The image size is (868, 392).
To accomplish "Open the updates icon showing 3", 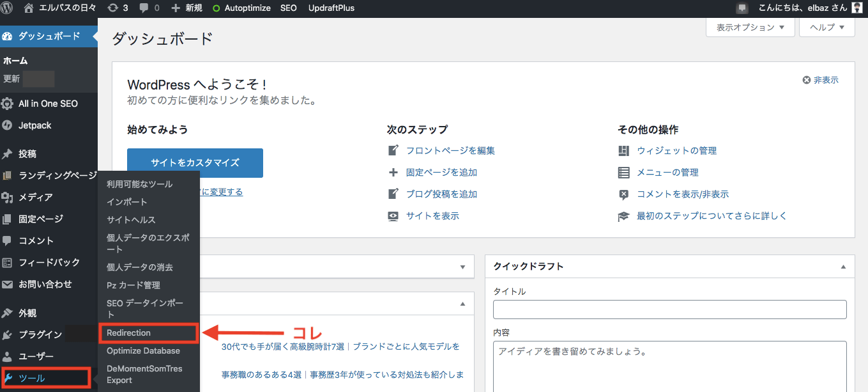I will coord(113,8).
